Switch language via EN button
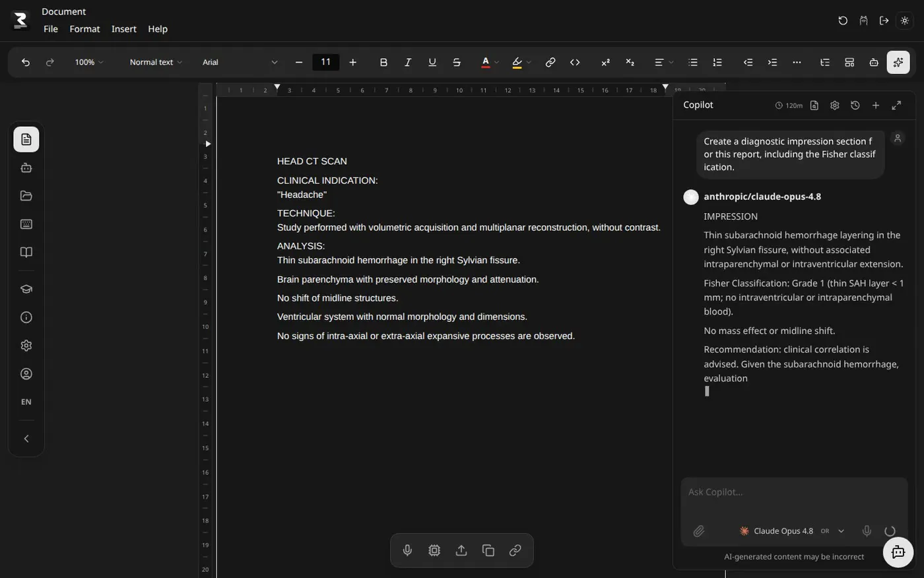The height and width of the screenshot is (578, 924). click(26, 402)
